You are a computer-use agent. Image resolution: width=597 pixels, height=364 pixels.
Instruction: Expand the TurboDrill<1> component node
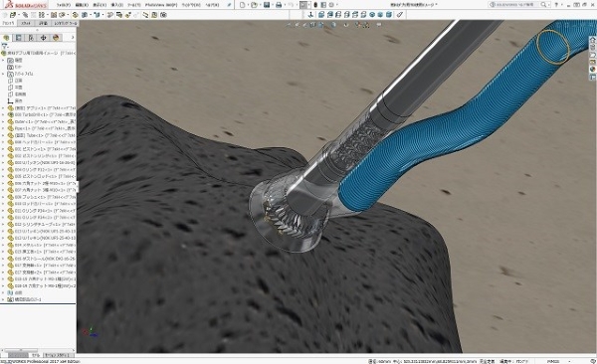point(3,115)
